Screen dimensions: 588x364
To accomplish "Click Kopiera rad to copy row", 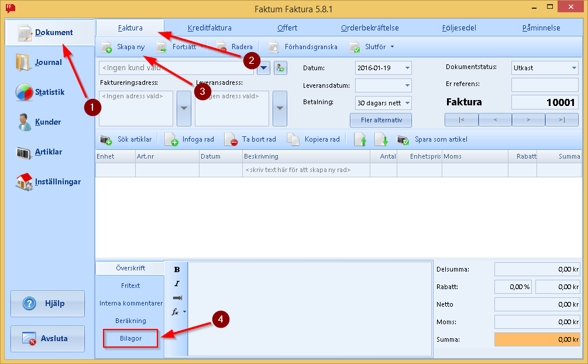I will 314,140.
